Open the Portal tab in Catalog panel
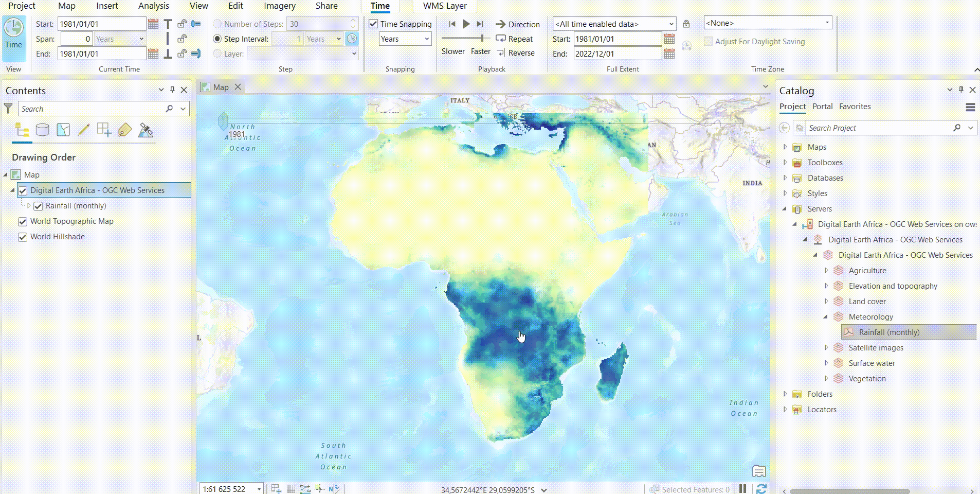 click(x=822, y=106)
